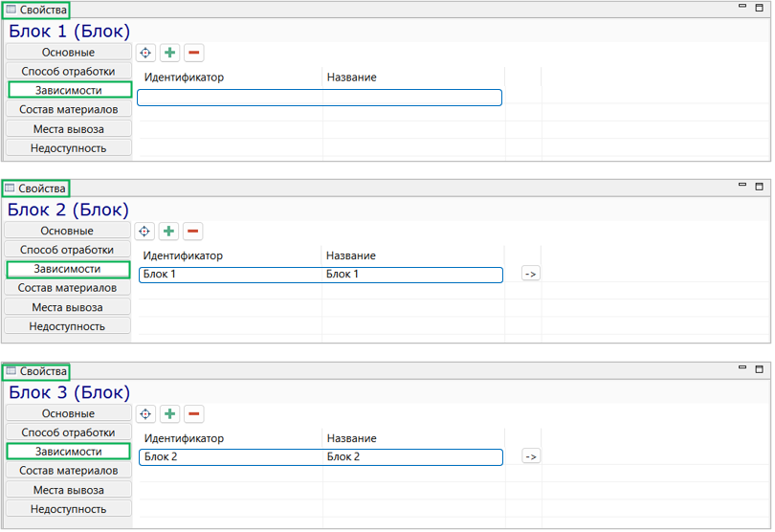Maximize the Блок 1 properties panel
This screenshot has width=775, height=532.
pos(759,8)
